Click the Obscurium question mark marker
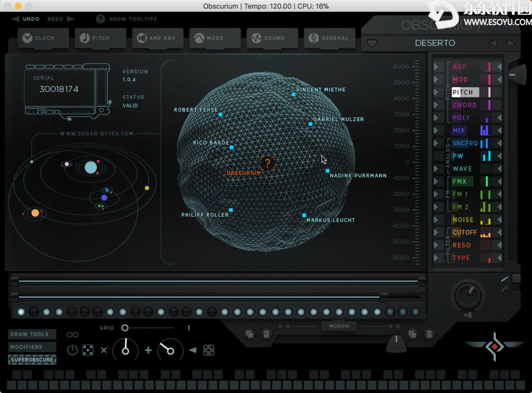This screenshot has width=532, height=393. click(x=267, y=164)
